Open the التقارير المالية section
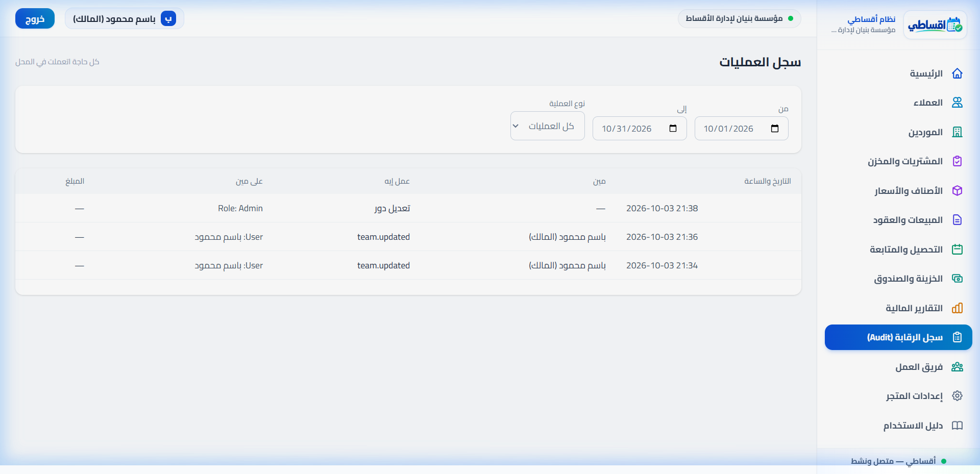980x474 pixels. (x=898, y=308)
